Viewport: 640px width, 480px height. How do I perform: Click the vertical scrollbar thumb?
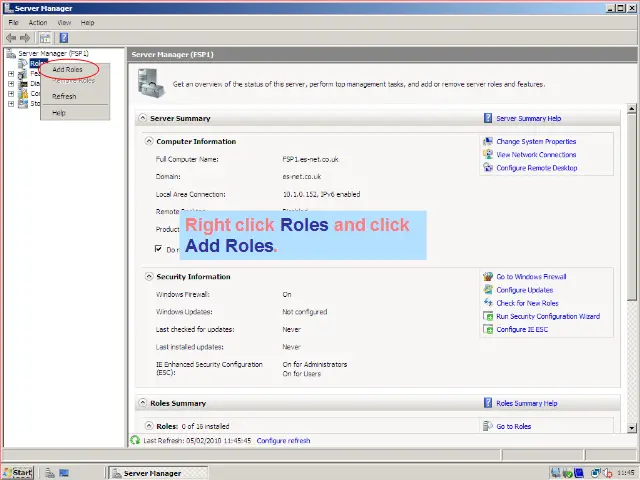click(x=631, y=207)
